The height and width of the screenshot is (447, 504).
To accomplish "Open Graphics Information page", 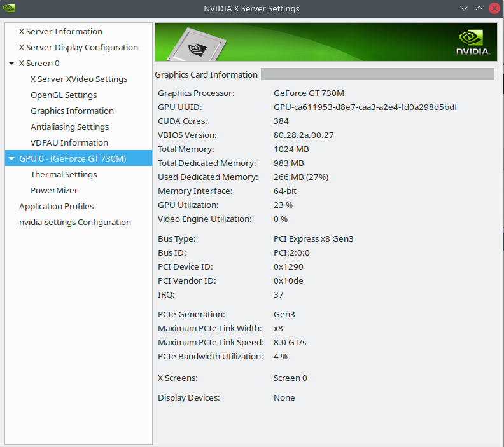I will click(72, 111).
